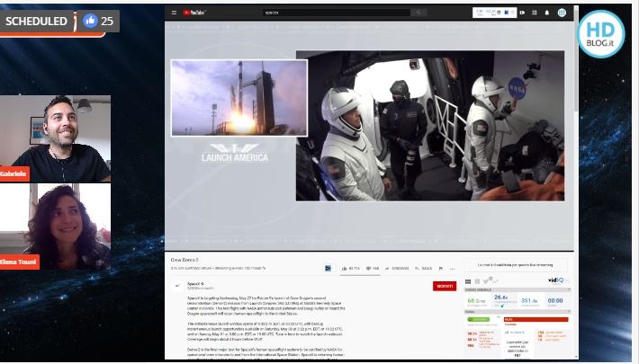Like the Crew Demo-2 video
The width and height of the screenshot is (639, 364).
click(351, 269)
